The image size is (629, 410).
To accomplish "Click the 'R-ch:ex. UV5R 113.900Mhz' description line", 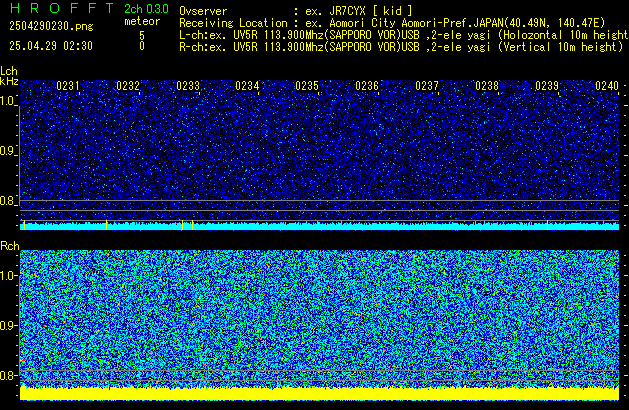I will pyautogui.click(x=401, y=47).
